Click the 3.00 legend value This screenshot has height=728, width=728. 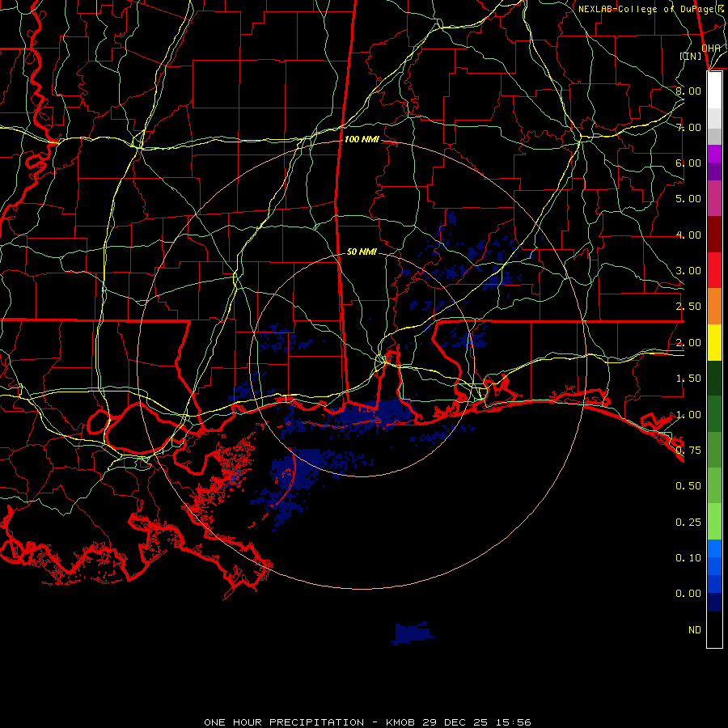pyautogui.click(x=688, y=271)
